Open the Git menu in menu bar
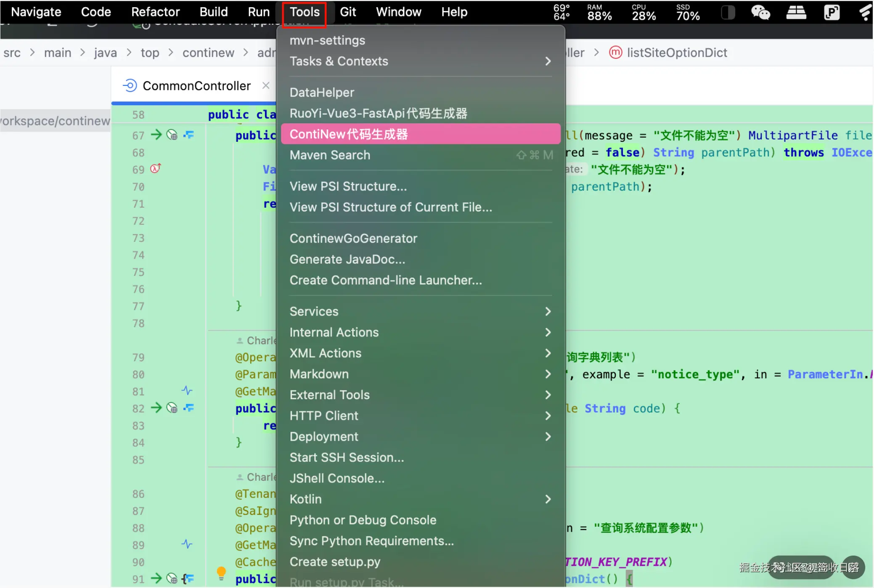The image size is (874, 588). [348, 12]
